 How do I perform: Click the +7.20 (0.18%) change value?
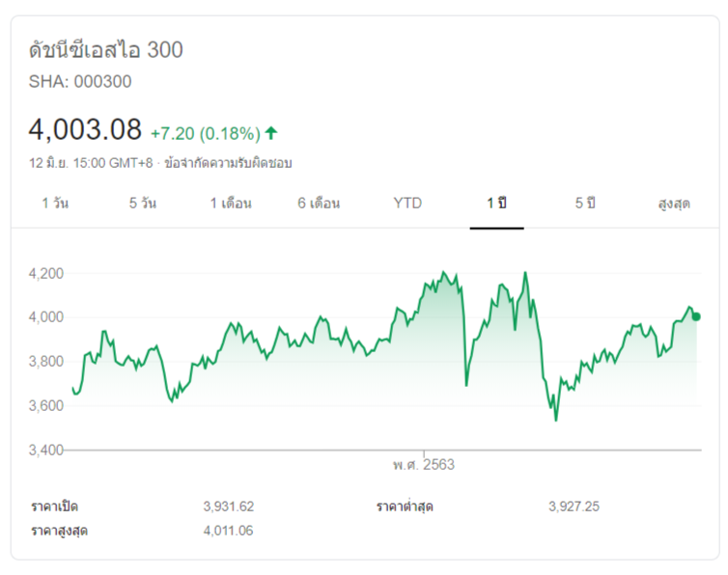pyautogui.click(x=205, y=133)
